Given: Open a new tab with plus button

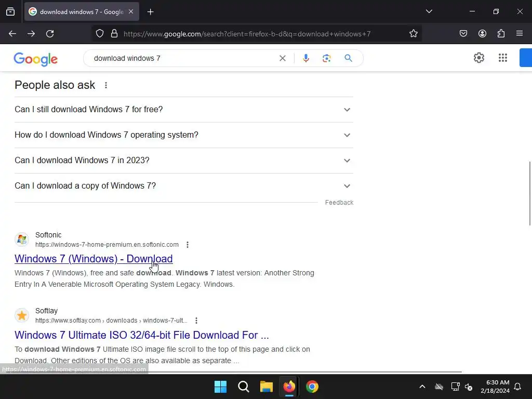Looking at the screenshot, I should click(x=150, y=12).
